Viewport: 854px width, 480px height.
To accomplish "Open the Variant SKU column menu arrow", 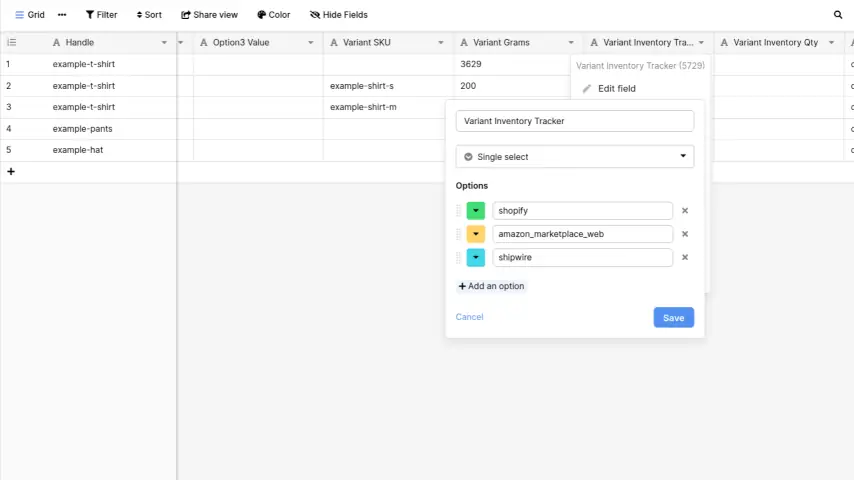I will coord(440,43).
